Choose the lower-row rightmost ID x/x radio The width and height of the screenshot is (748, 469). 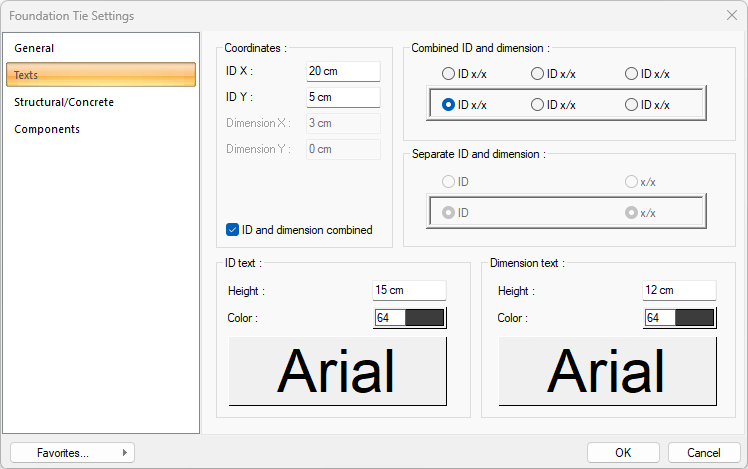[631, 104]
